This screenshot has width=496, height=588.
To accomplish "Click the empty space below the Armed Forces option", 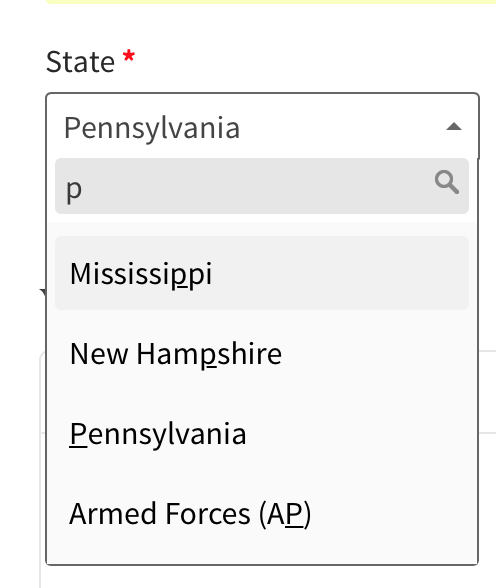I will 262,557.
